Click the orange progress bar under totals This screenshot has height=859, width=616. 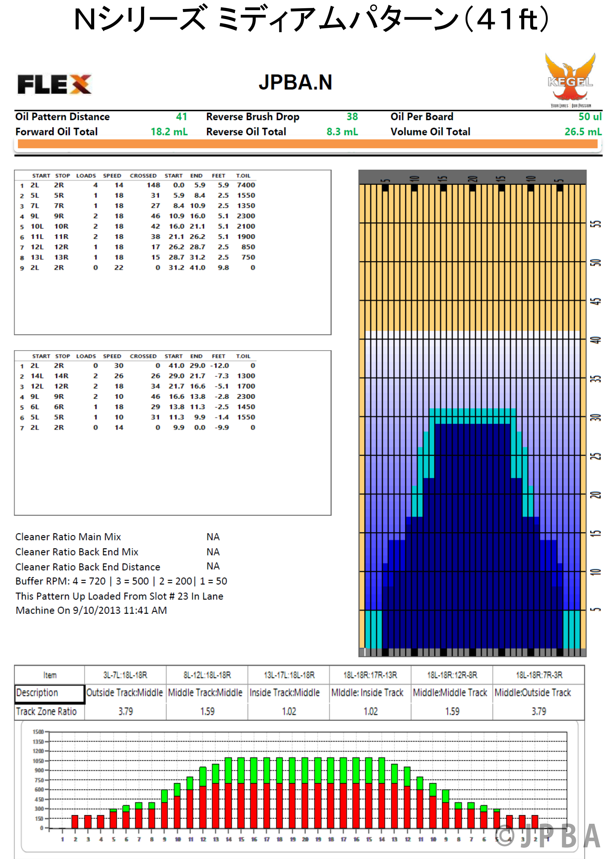coord(307,144)
